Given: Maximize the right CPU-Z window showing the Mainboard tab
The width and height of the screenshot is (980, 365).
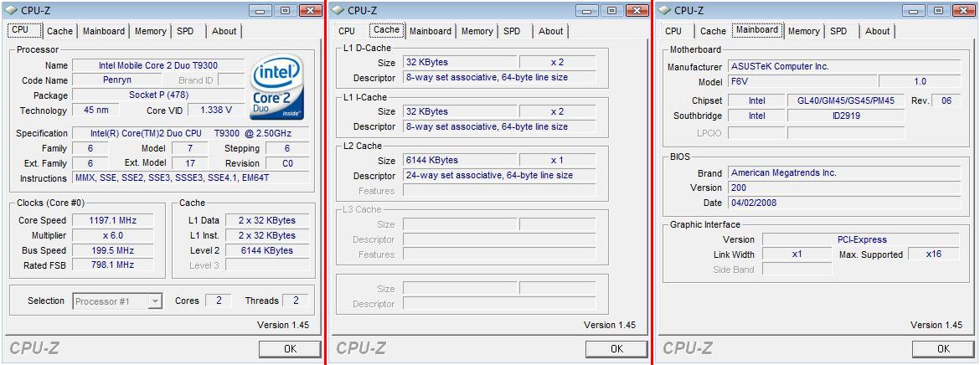Looking at the screenshot, I should 940,10.
